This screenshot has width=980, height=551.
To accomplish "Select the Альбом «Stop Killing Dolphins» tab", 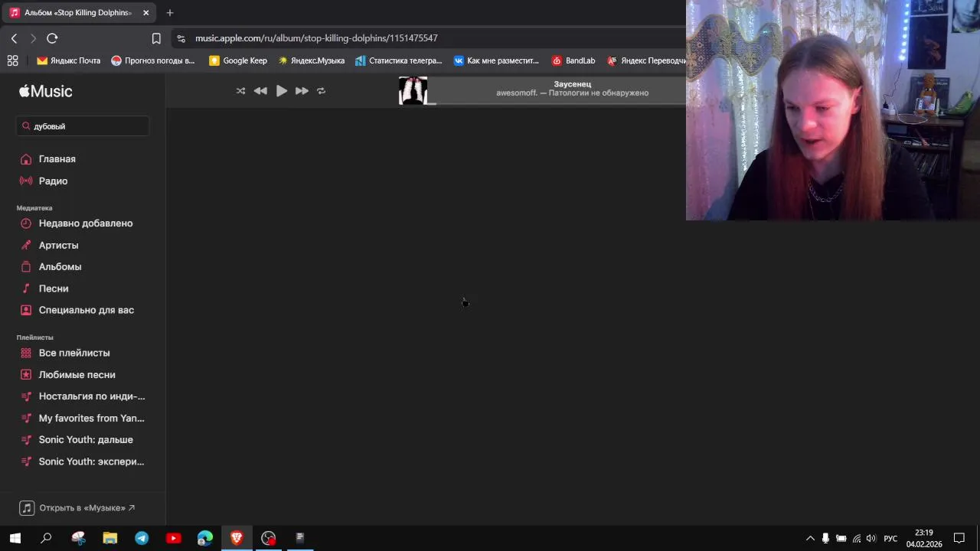I will pyautogui.click(x=79, y=13).
